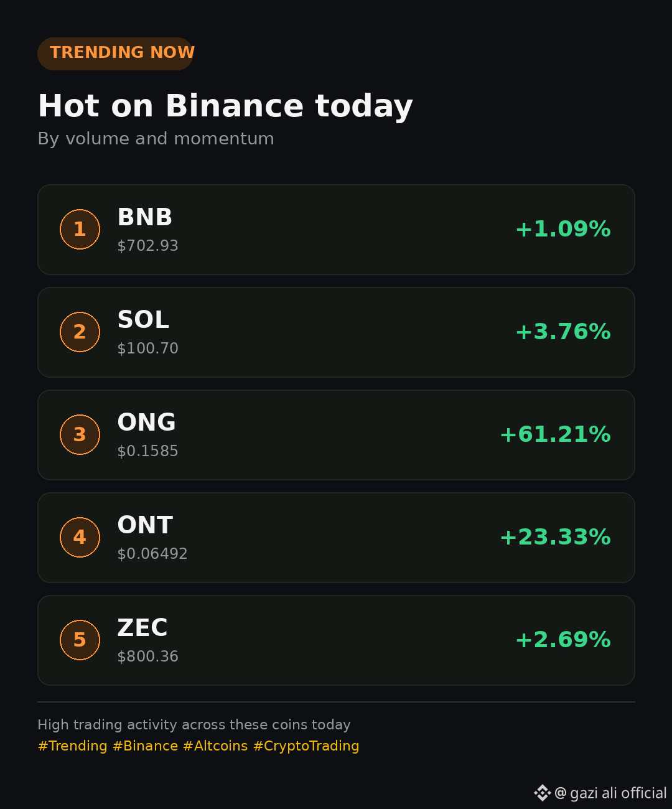This screenshot has height=809, width=672.
Task: Open the #Trending hashtag
Action: (x=72, y=746)
